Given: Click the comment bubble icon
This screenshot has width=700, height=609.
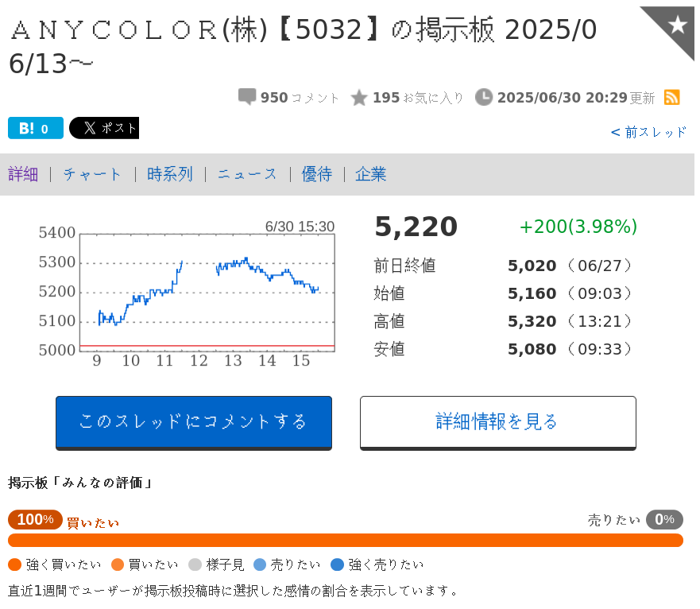Looking at the screenshot, I should click(247, 97).
